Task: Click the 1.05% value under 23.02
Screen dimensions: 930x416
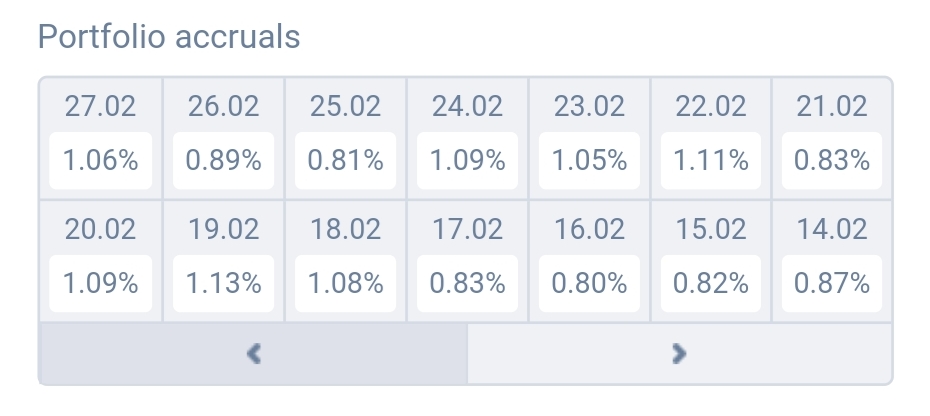Action: pyautogui.click(x=589, y=160)
